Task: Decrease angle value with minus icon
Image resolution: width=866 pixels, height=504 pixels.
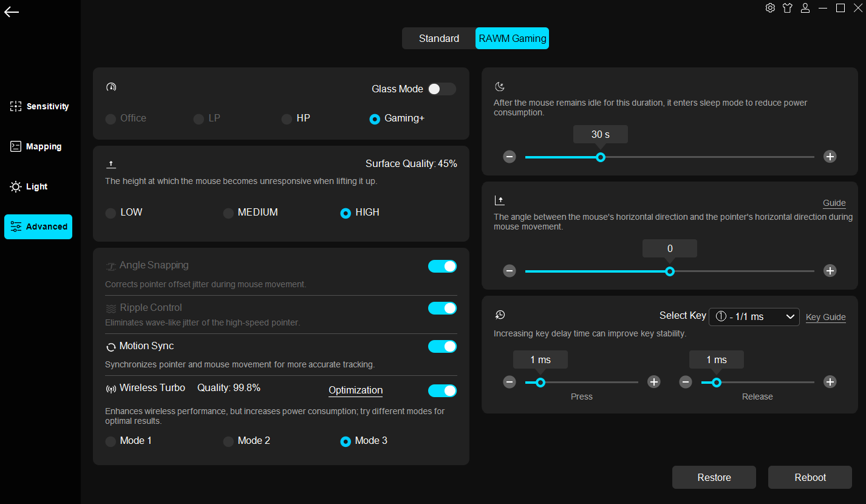Action: click(x=510, y=271)
